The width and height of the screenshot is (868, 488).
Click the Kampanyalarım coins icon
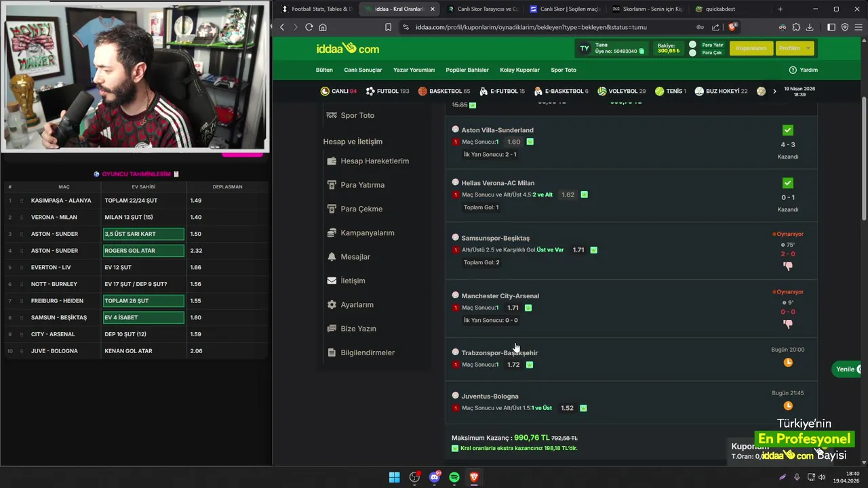coord(332,233)
